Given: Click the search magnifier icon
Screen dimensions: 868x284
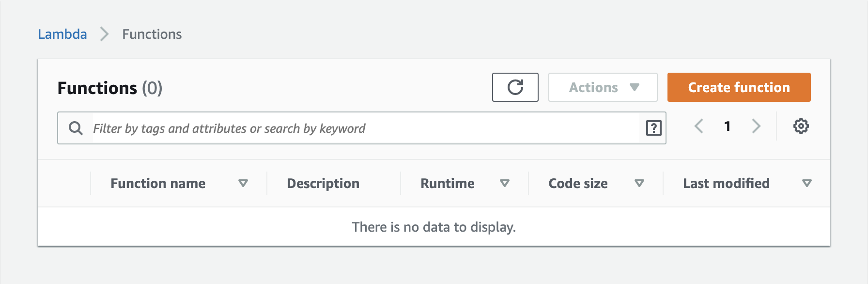Looking at the screenshot, I should tap(76, 128).
